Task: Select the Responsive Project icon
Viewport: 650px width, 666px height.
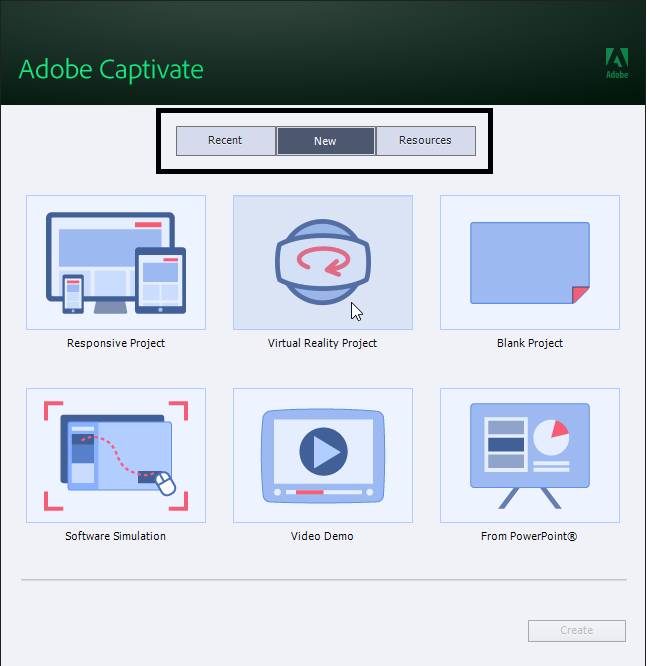Action: pos(116,262)
